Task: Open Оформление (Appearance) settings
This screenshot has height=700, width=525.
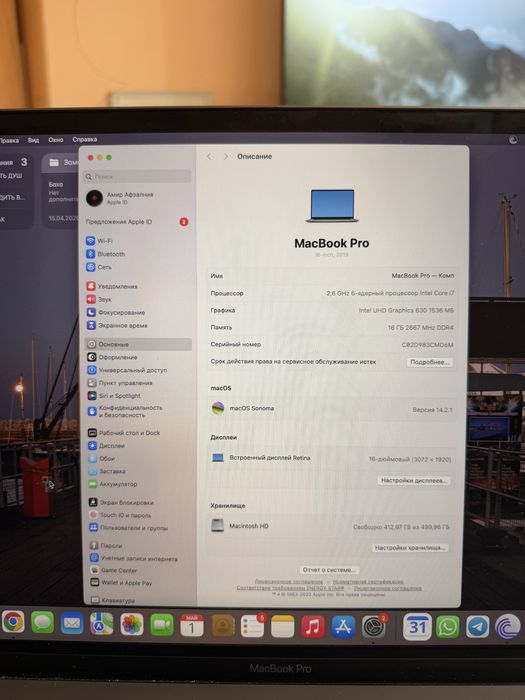Action: (x=112, y=357)
